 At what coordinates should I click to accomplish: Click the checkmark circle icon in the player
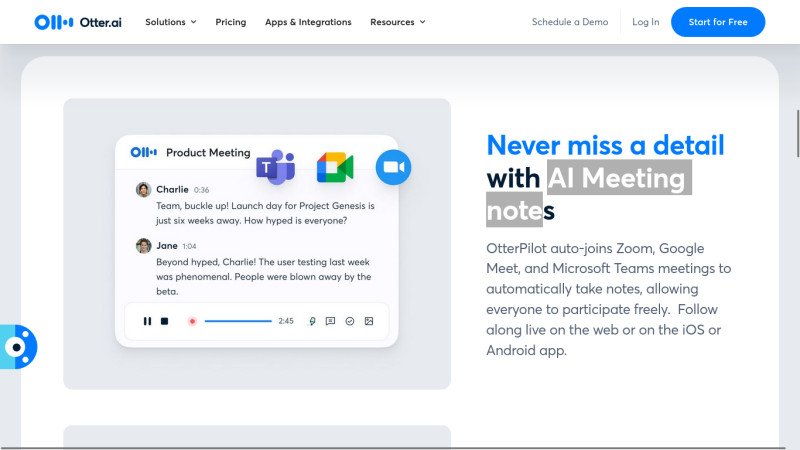tap(349, 321)
